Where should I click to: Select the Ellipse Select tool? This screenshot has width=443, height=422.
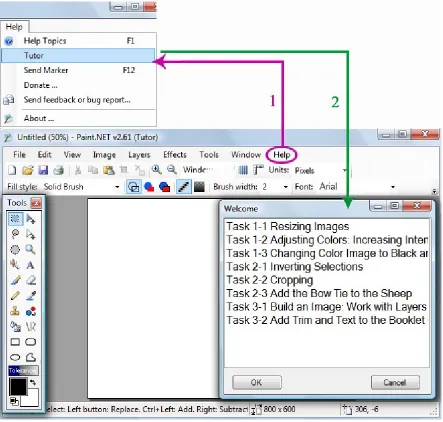pyautogui.click(x=15, y=249)
